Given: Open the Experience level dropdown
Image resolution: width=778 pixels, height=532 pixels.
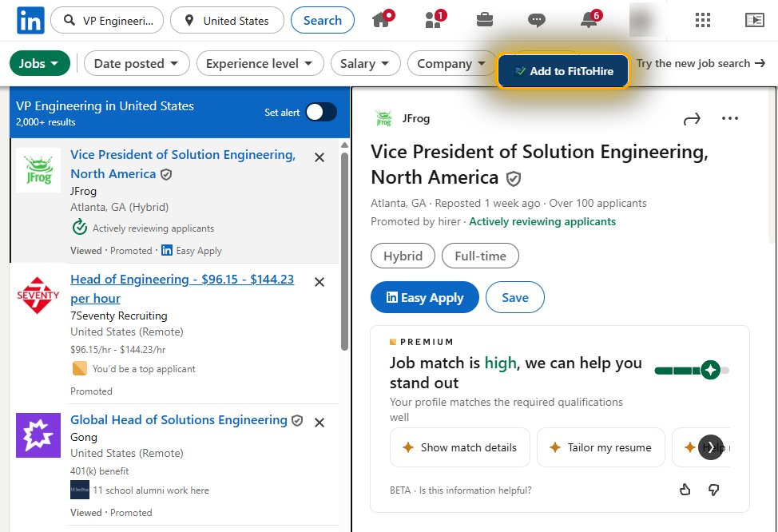Looking at the screenshot, I should pyautogui.click(x=260, y=64).
